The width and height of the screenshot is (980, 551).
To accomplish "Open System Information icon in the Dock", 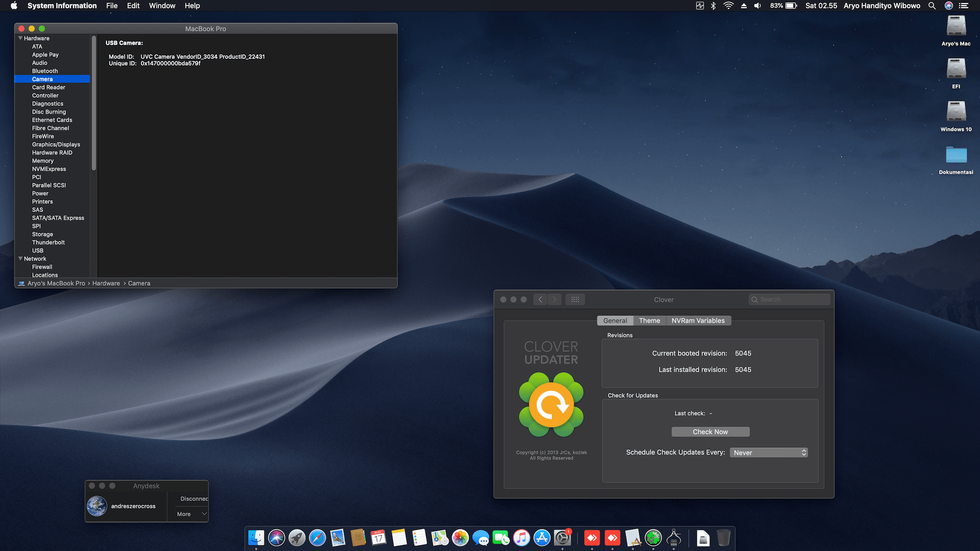I will point(674,538).
